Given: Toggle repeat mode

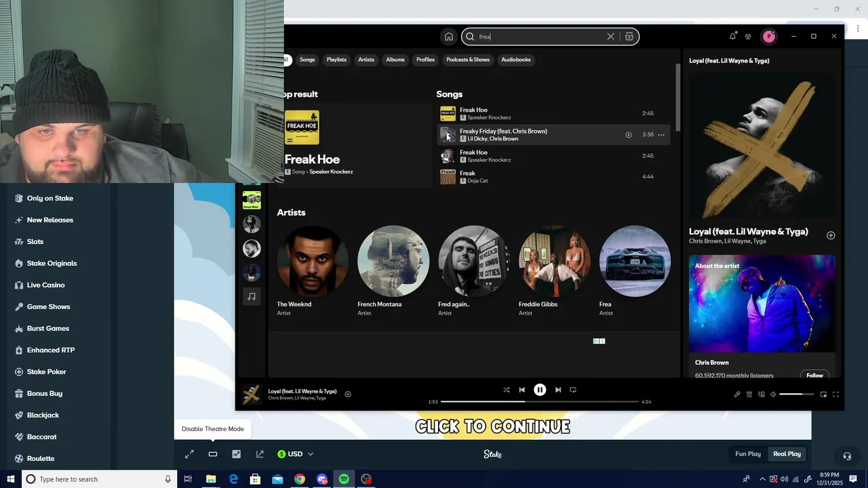Looking at the screenshot, I should point(573,390).
